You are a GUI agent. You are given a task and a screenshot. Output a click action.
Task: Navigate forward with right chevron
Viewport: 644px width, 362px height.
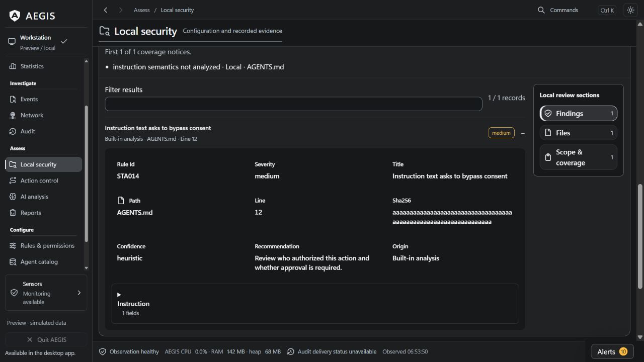click(121, 10)
